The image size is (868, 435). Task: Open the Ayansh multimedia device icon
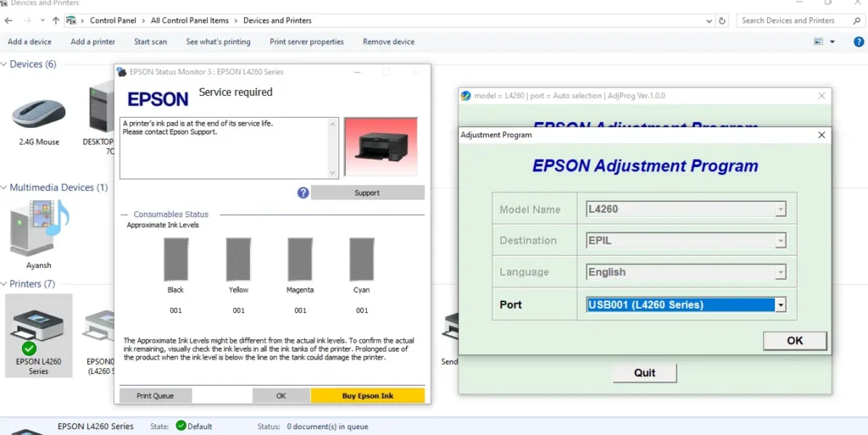39,229
